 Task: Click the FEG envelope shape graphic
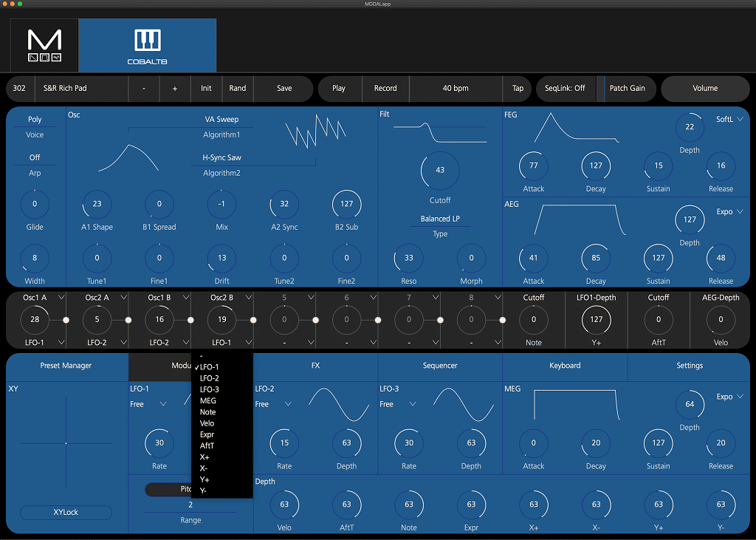[x=576, y=127]
